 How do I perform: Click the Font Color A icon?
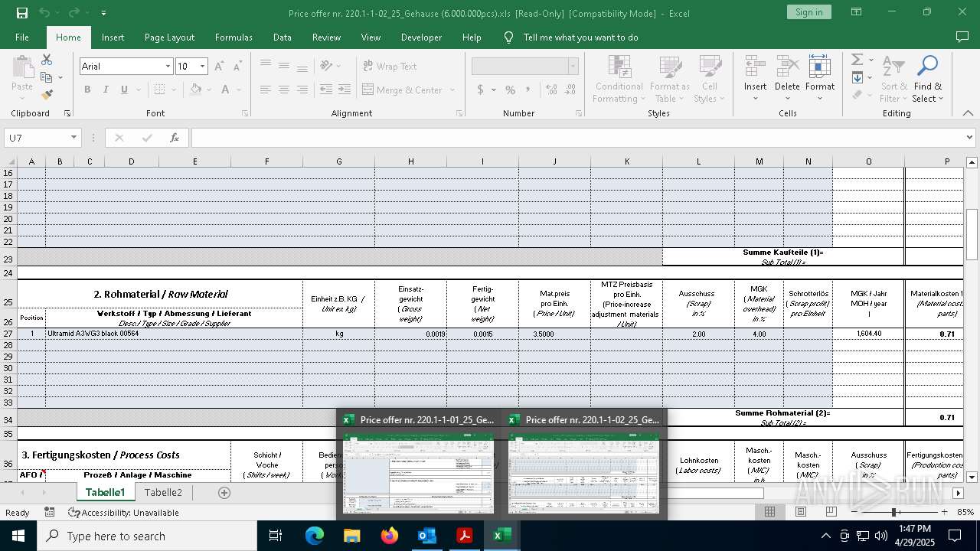[225, 90]
